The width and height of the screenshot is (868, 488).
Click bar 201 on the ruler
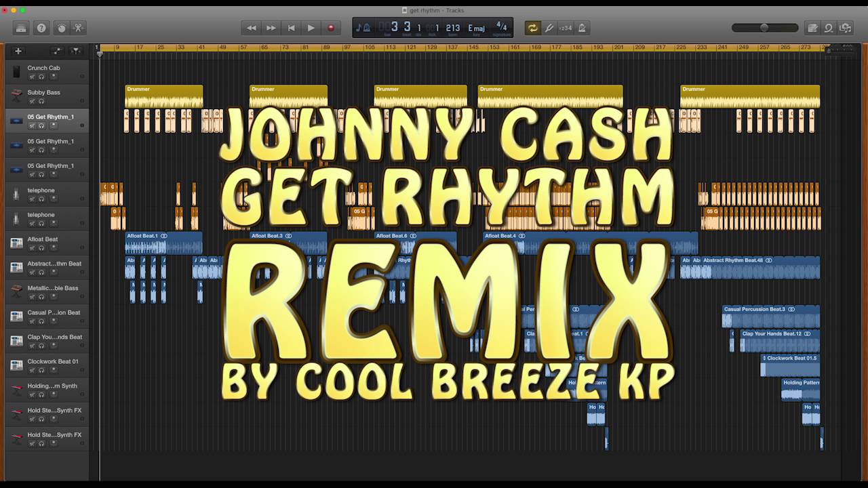tap(618, 47)
